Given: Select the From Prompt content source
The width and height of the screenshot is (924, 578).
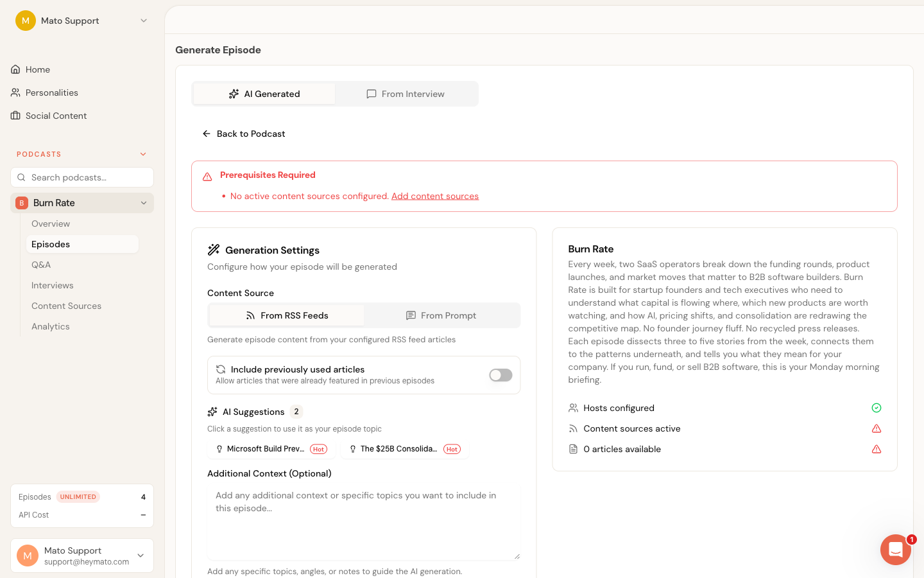Looking at the screenshot, I should click(x=441, y=315).
